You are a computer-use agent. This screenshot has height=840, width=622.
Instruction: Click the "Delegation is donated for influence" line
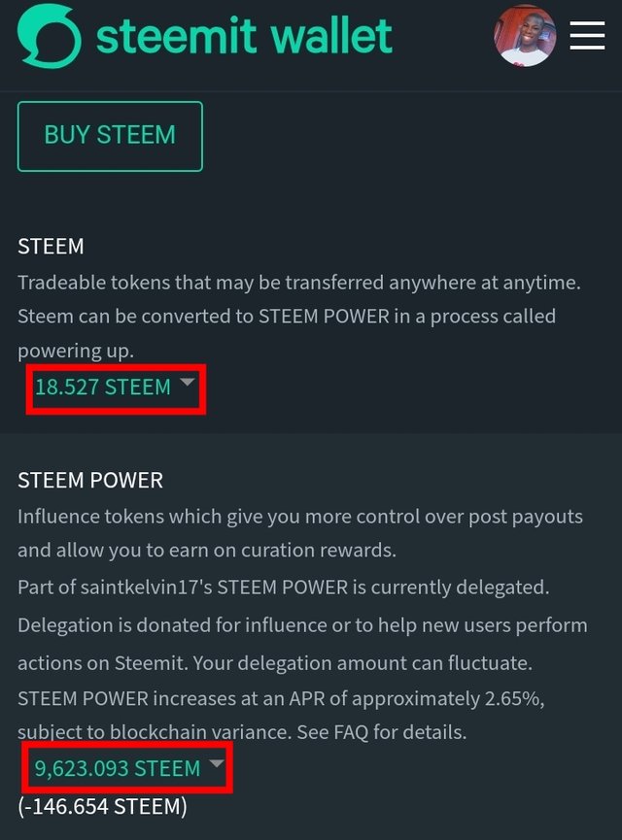(302, 624)
